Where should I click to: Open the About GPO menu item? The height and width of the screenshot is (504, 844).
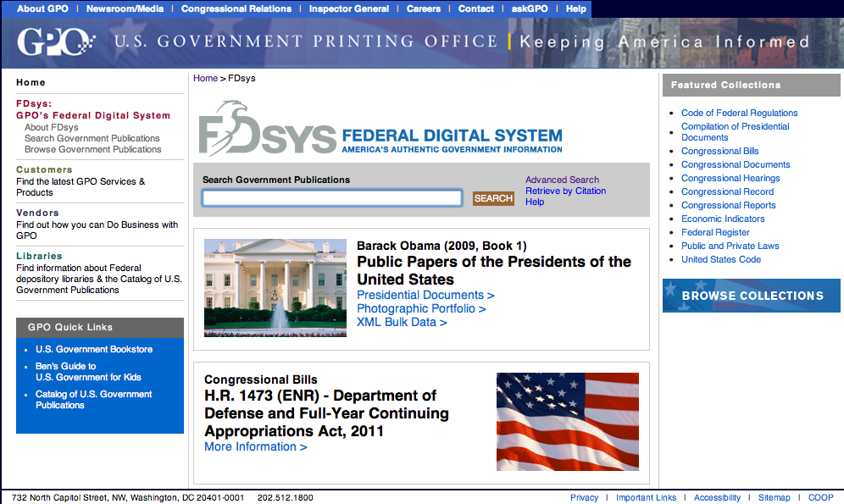(x=42, y=8)
